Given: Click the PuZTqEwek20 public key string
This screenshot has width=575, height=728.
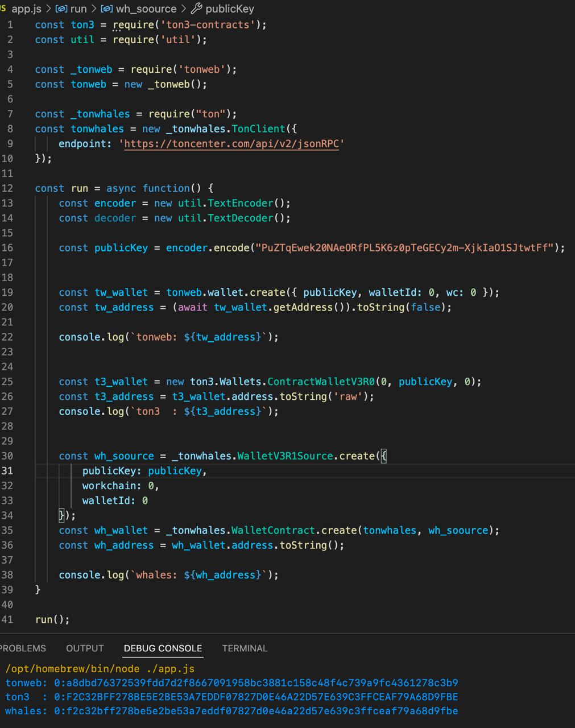Looking at the screenshot, I should tap(405, 248).
